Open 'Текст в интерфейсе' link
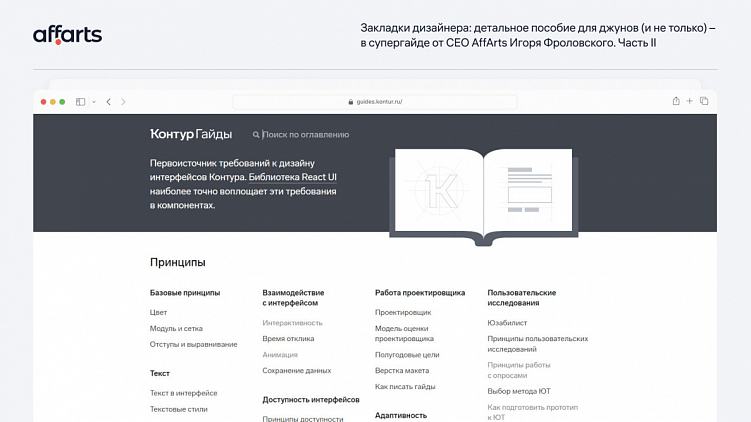The width and height of the screenshot is (751, 422). click(183, 393)
